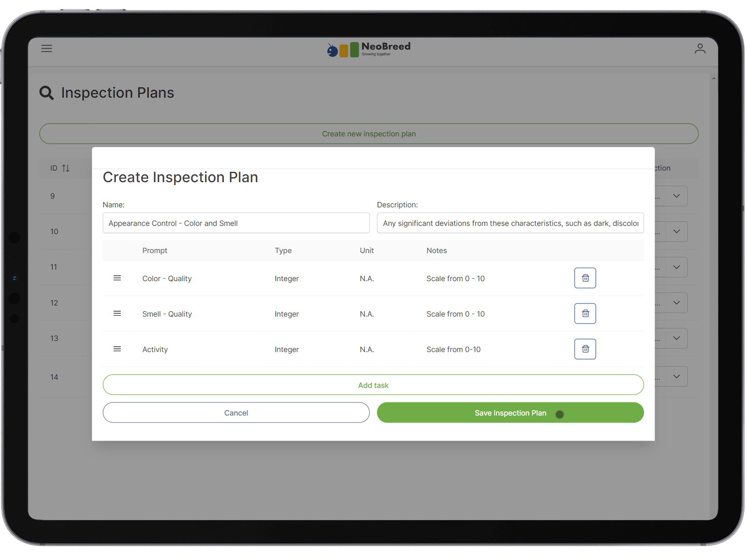
Task: Click ID 14 in background table
Action: click(54, 377)
